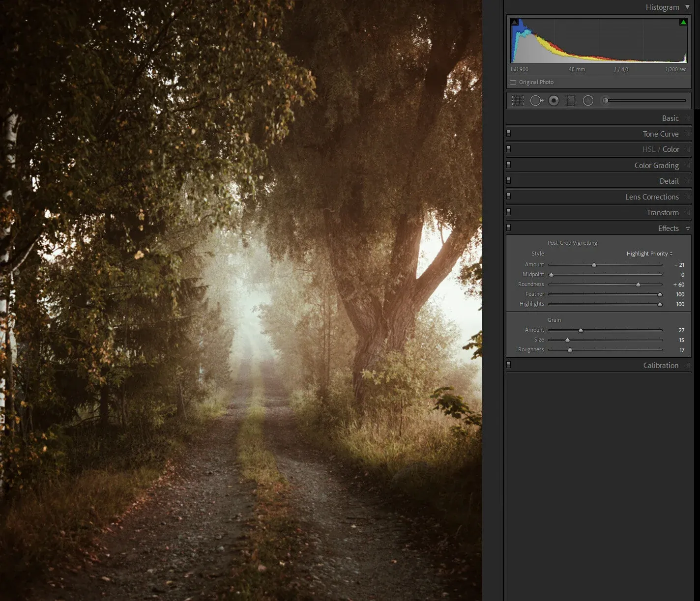700x601 pixels.
Task: Collapse the Histogram panel triangle
Action: [687, 7]
